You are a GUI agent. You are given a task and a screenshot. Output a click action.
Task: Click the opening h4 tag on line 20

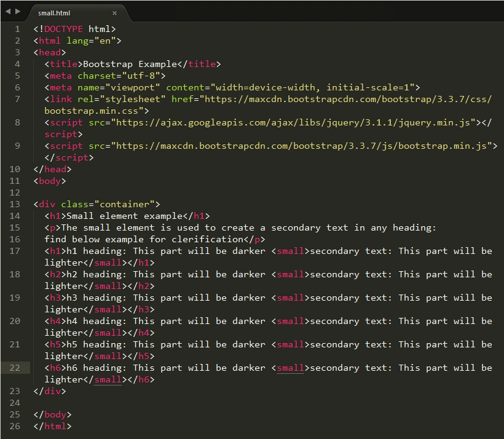(x=55, y=322)
